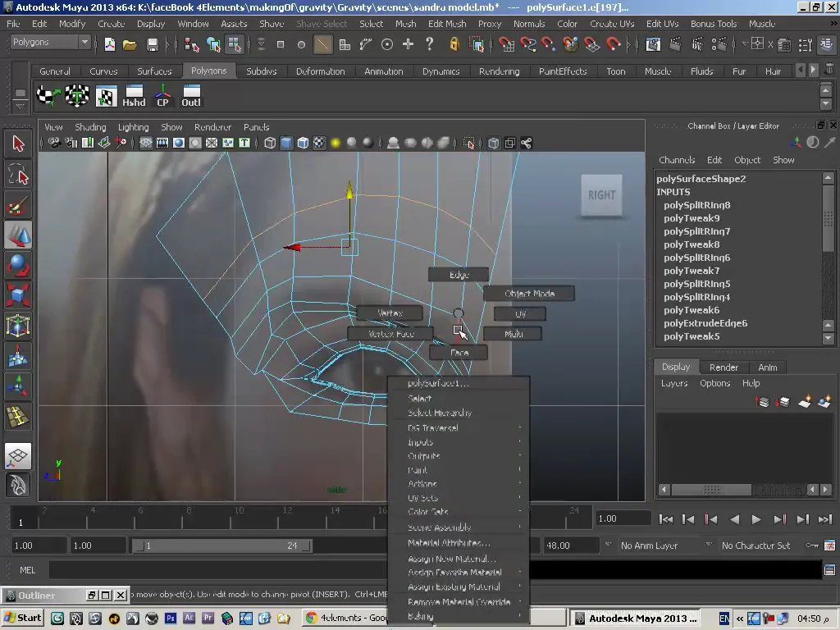Toggle MEL command language label

(27, 570)
